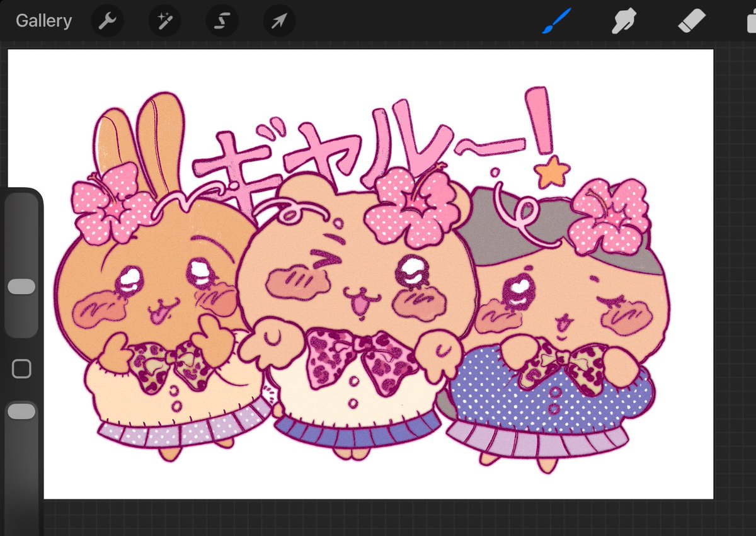Screen dimensions: 756x536
Task: Activate the Transform arrow tool
Action: [279, 21]
